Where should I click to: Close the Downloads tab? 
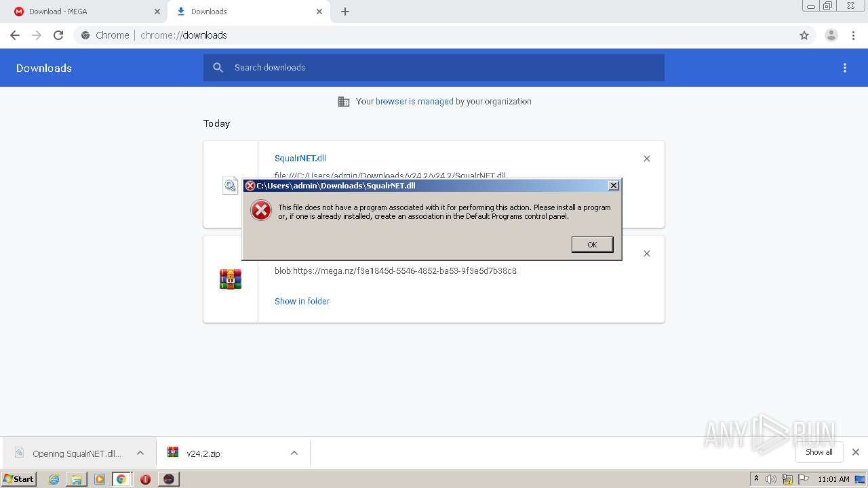(319, 12)
